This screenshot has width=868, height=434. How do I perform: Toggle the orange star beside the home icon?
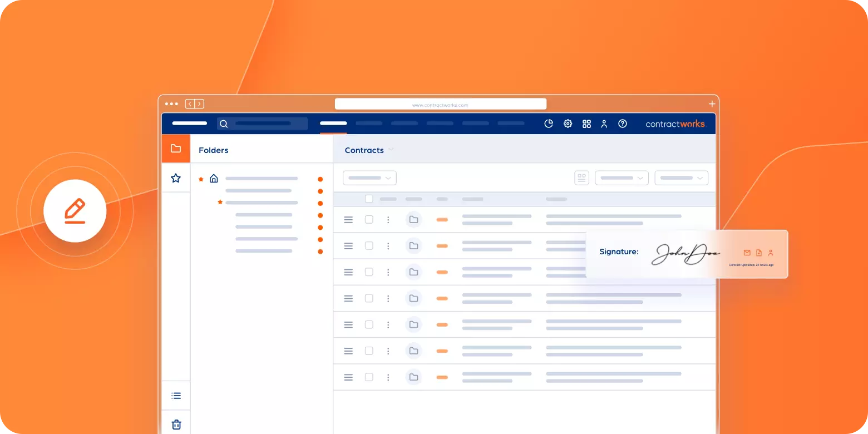tap(201, 179)
